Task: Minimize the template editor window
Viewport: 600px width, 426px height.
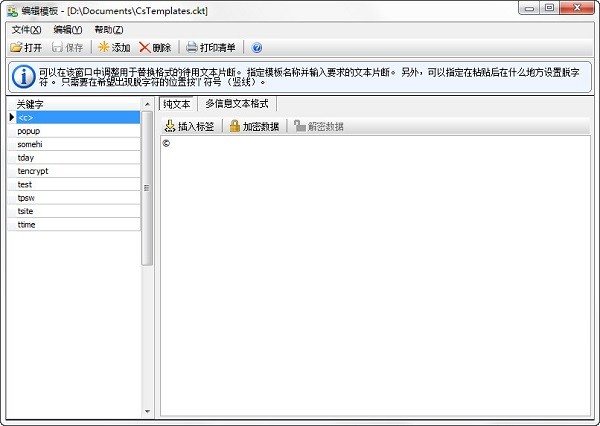Action: coord(530,8)
